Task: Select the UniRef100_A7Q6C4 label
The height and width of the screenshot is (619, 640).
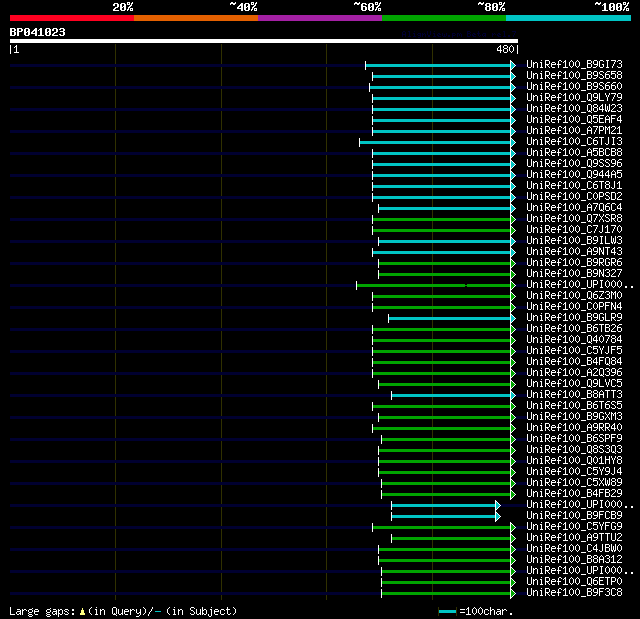Action: (574, 208)
